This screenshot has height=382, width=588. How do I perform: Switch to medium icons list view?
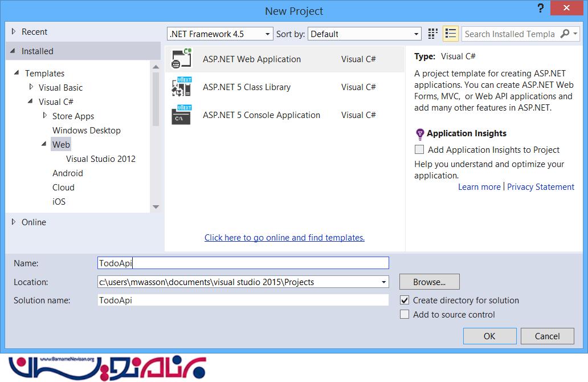click(x=451, y=34)
